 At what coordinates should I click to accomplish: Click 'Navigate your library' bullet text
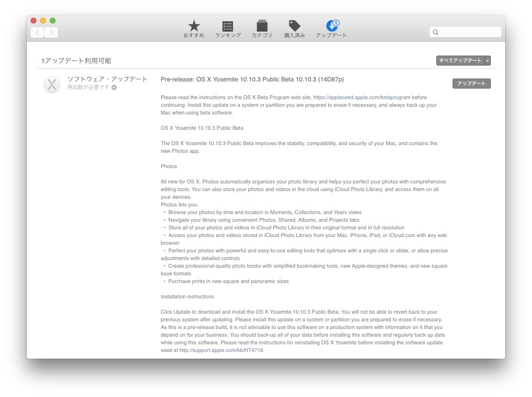point(264,220)
